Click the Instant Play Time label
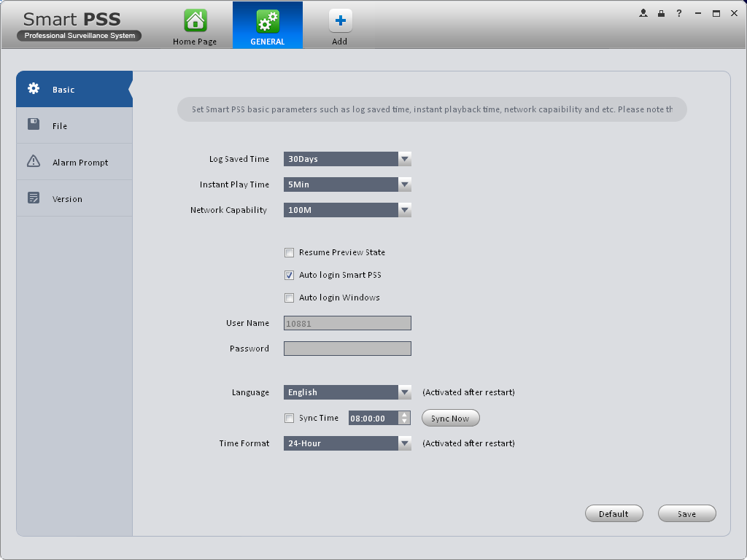 (234, 184)
